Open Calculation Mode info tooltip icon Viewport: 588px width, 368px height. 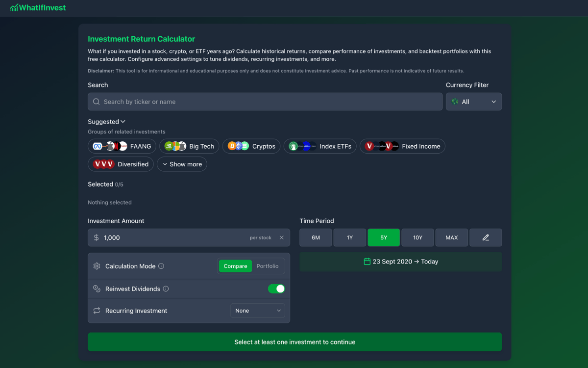pyautogui.click(x=161, y=266)
